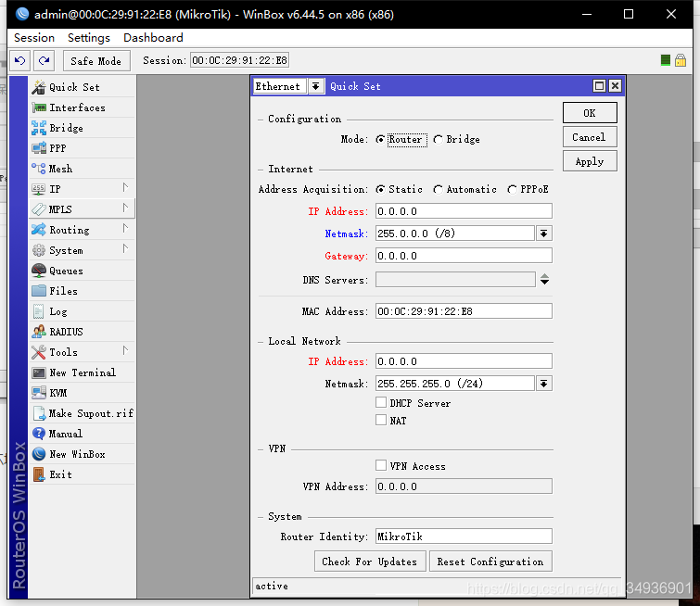Open the Log viewer
Image resolution: width=700 pixels, height=606 pixels.
pos(83,311)
